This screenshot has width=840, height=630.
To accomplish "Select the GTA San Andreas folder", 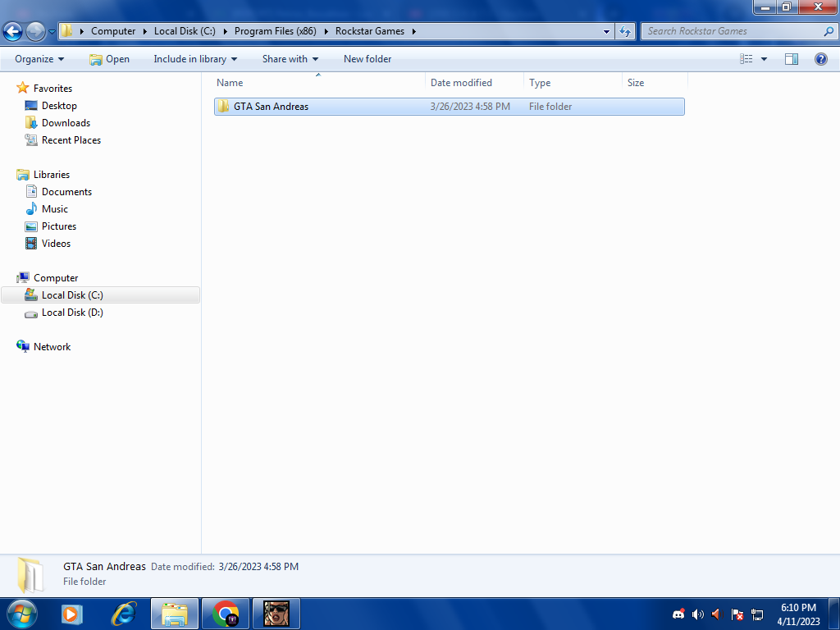I will (x=449, y=106).
